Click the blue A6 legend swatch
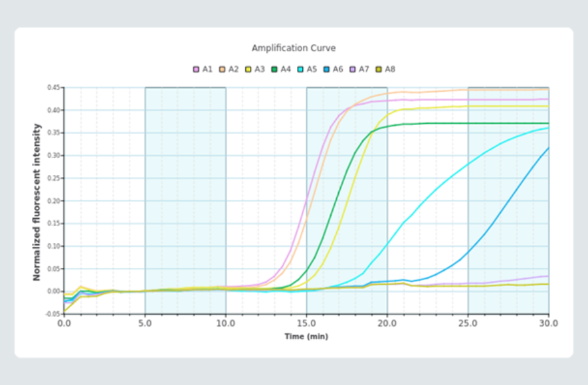 (326, 69)
